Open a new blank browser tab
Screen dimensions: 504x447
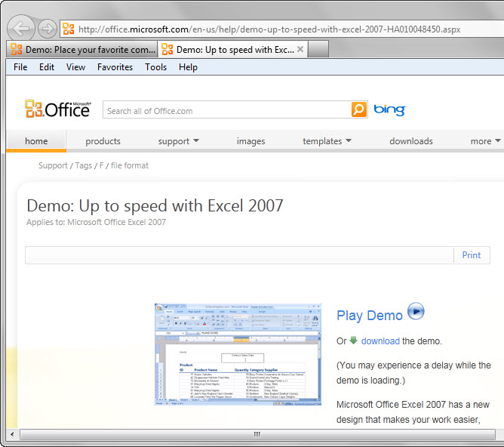click(x=318, y=49)
